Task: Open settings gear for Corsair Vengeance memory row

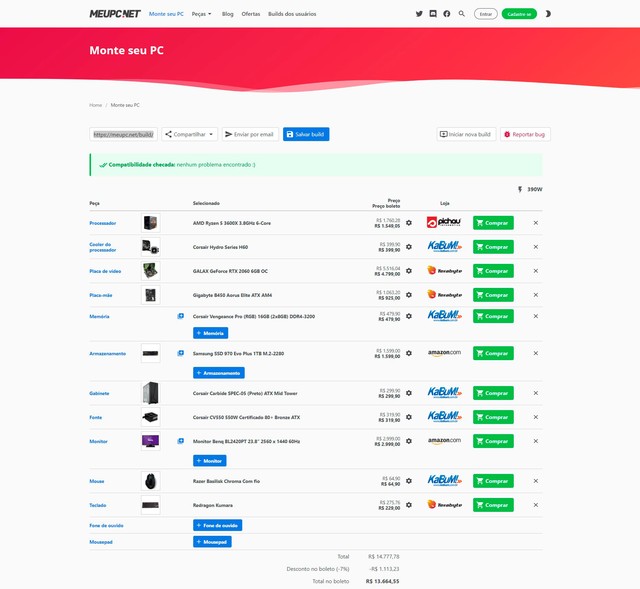Action: click(409, 316)
